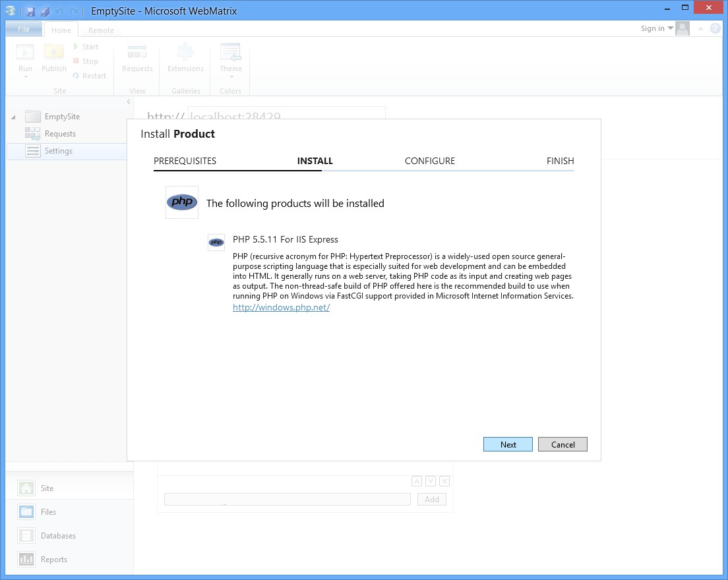Viewport: 728px width, 580px height.
Task: Click Next in the Install Product dialog
Action: coord(508,444)
